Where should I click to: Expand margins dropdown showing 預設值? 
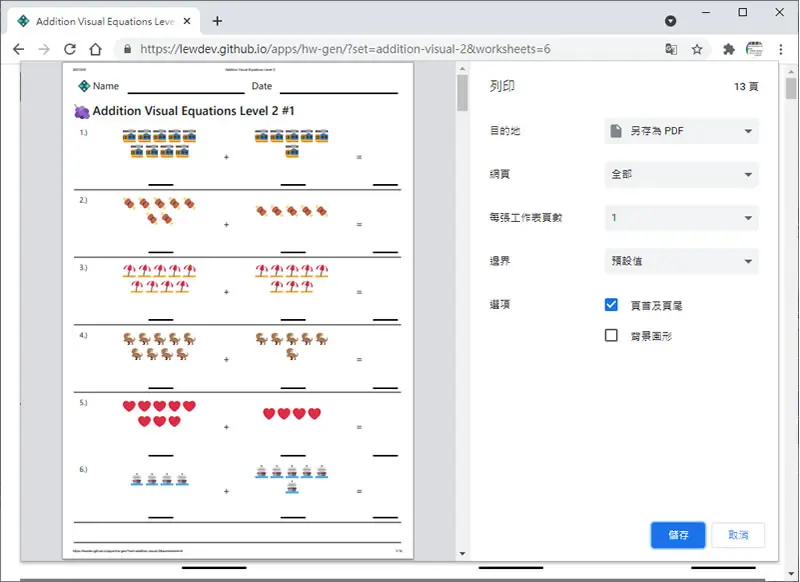[x=682, y=261]
